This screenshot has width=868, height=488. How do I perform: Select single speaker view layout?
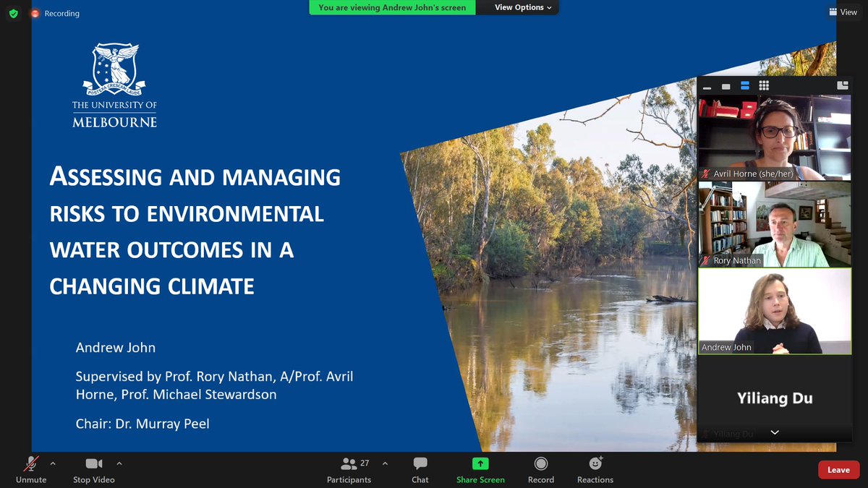coord(727,85)
